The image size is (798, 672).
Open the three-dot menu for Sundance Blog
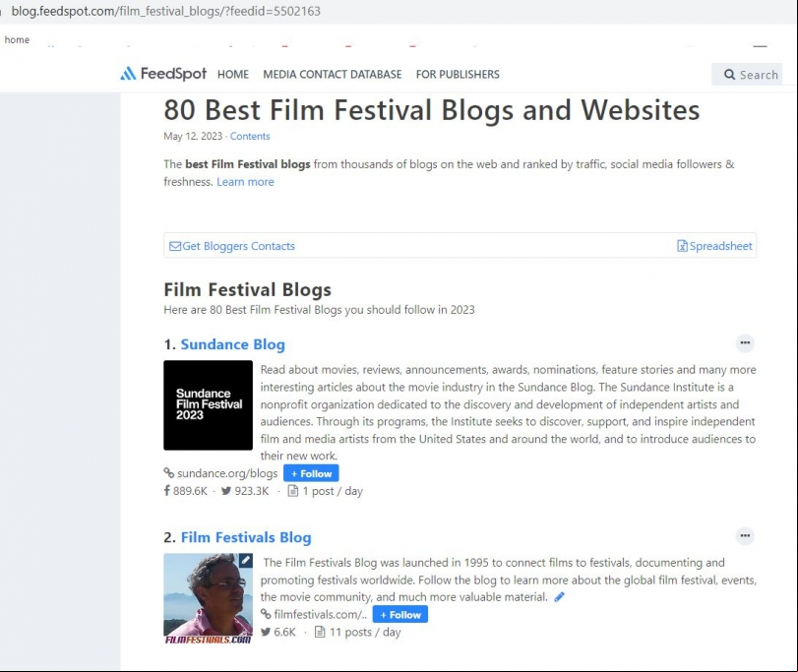[x=745, y=342]
